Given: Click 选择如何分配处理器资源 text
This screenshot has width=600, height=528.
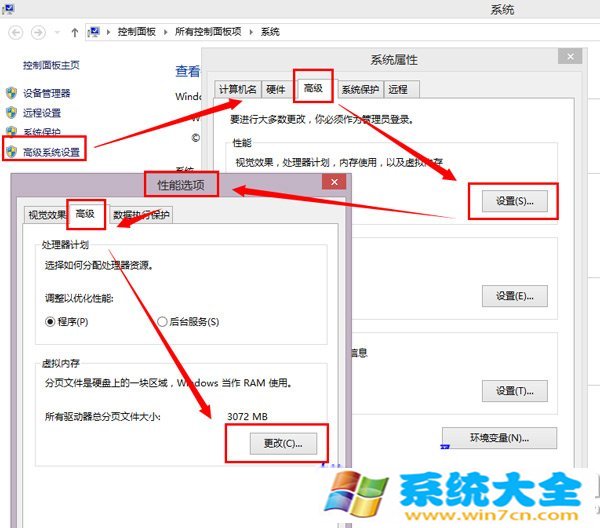Looking at the screenshot, I should coord(99,265).
